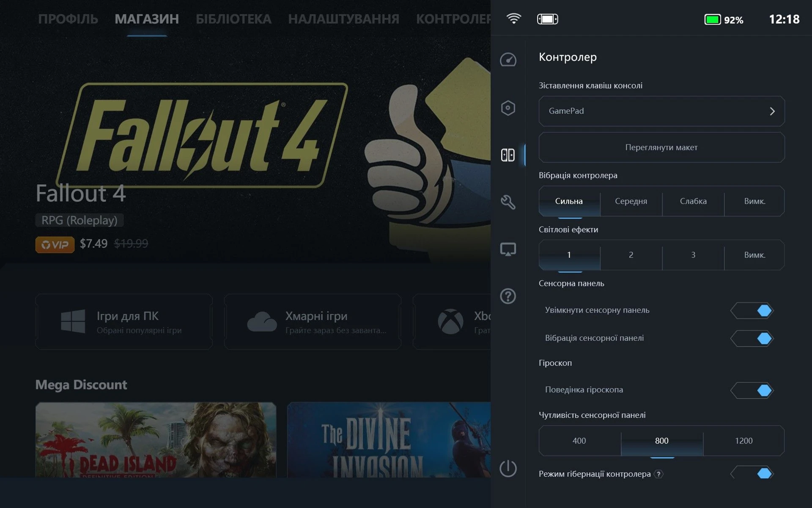Turn light effects off with Вимк.
This screenshot has width=812, height=508.
(x=754, y=255)
